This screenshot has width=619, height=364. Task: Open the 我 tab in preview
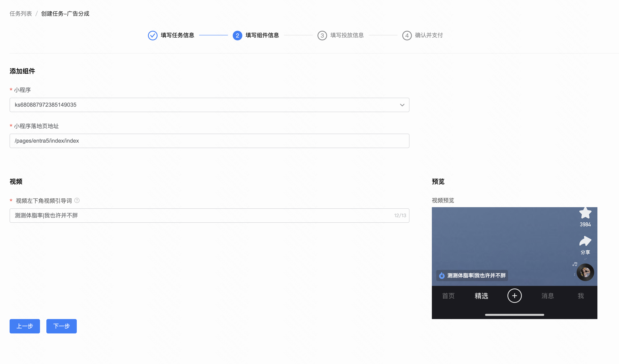point(581,296)
